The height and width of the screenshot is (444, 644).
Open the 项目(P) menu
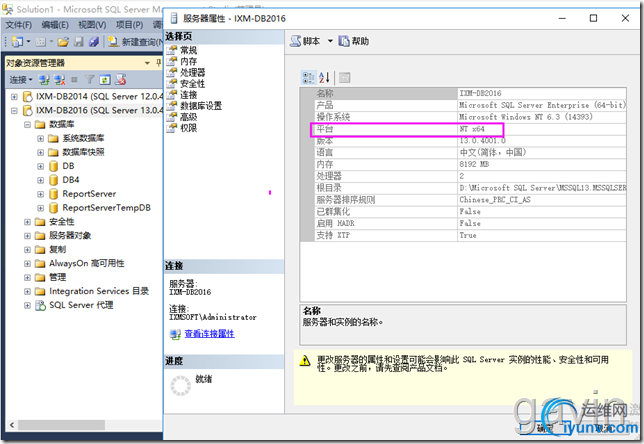point(129,25)
